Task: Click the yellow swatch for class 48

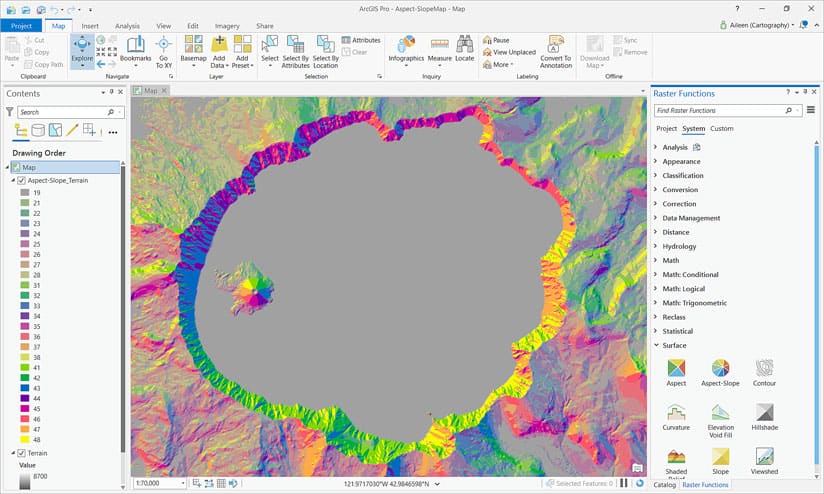Action: click(24, 439)
